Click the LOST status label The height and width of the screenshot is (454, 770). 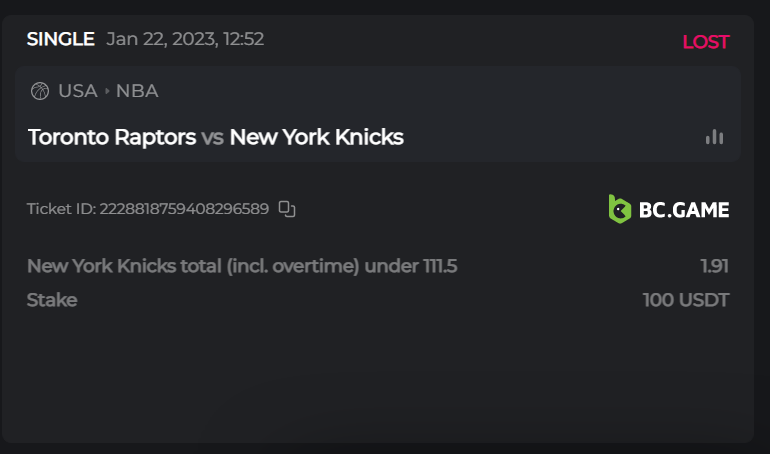[705, 42]
